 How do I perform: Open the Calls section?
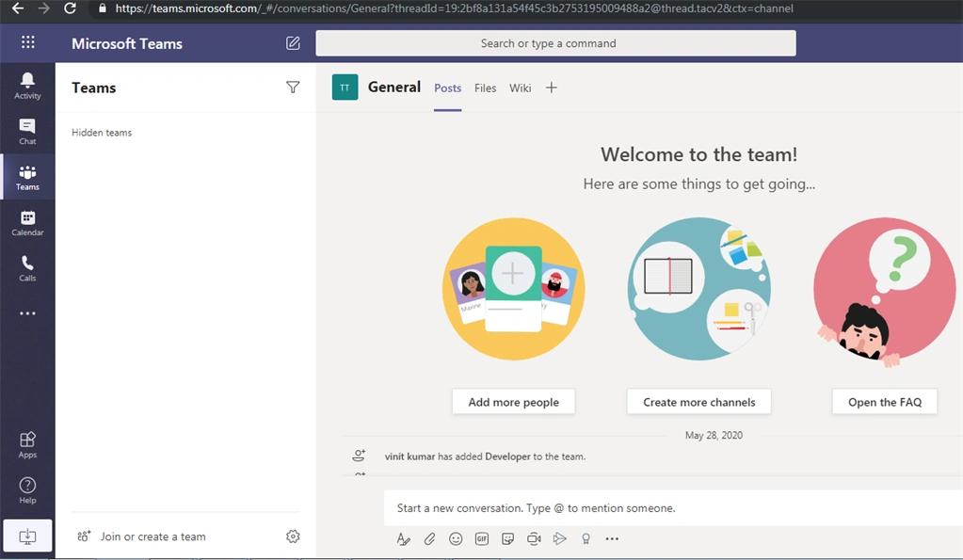(27, 268)
